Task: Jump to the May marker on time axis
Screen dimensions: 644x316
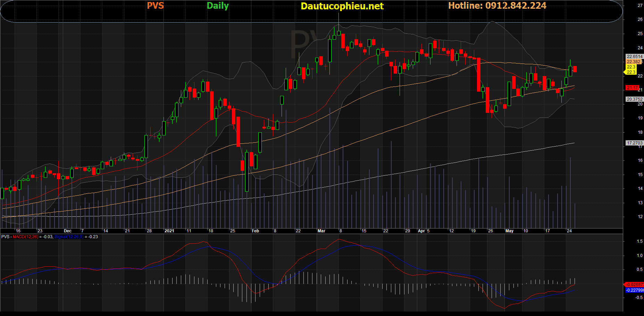Action: coord(509,231)
